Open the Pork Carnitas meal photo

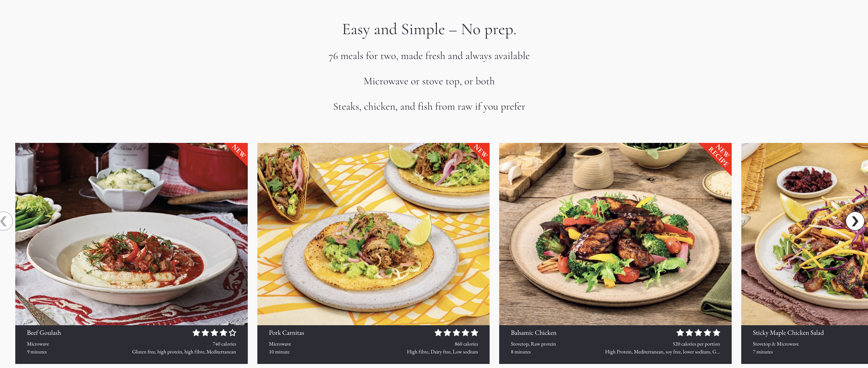pos(373,234)
